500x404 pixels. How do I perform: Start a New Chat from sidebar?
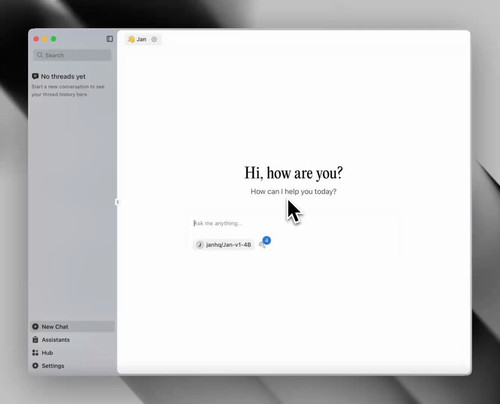(73, 327)
